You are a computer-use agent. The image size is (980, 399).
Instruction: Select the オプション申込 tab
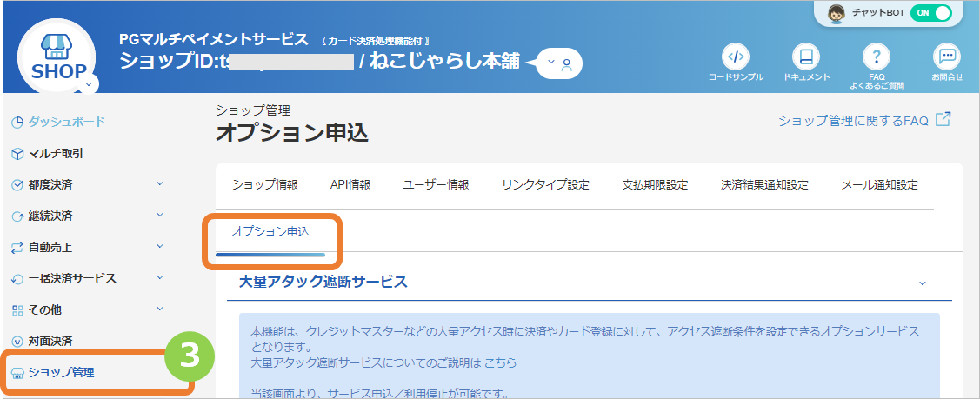pyautogui.click(x=270, y=231)
